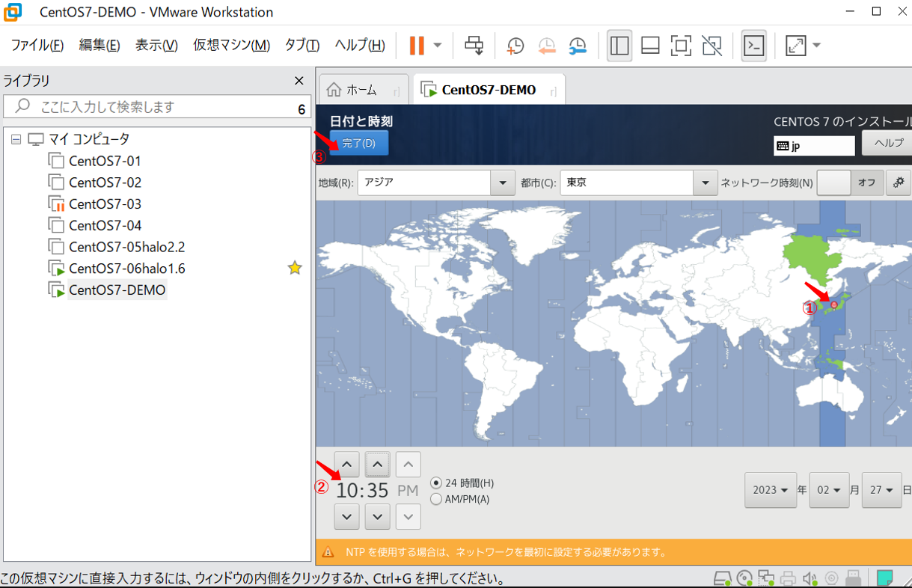This screenshot has width=912, height=588.
Task: Click the CD/DVD status bar icon
Action: click(744, 579)
